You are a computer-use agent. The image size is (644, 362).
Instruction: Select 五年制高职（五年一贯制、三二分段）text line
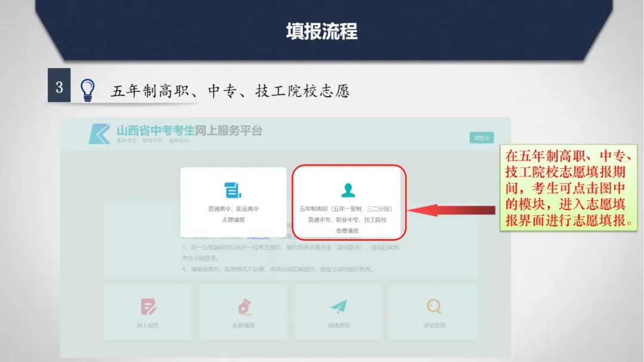[x=347, y=209]
